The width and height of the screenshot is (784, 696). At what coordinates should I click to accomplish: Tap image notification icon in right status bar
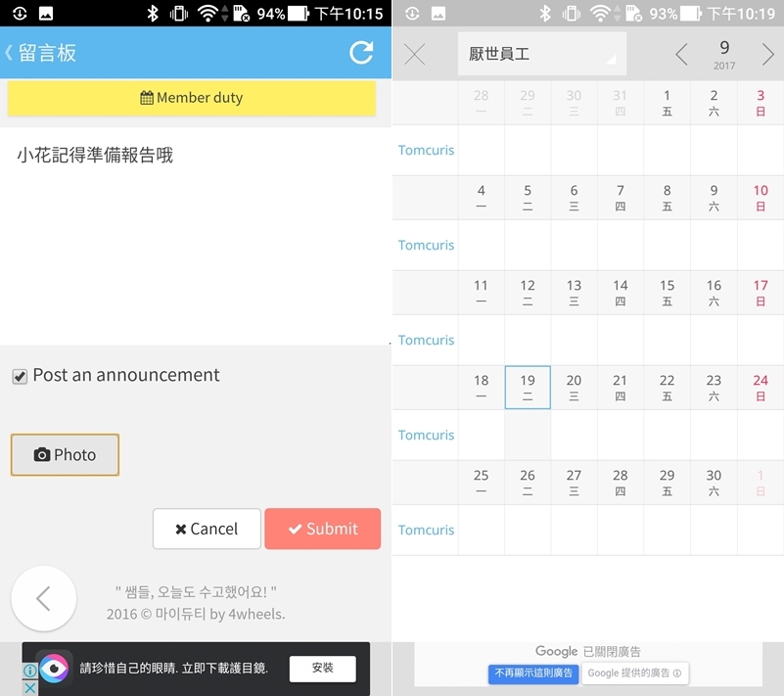438,13
